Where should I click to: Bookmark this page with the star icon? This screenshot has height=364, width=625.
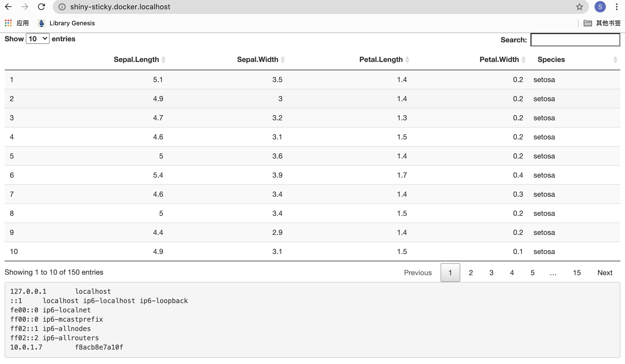click(x=579, y=7)
